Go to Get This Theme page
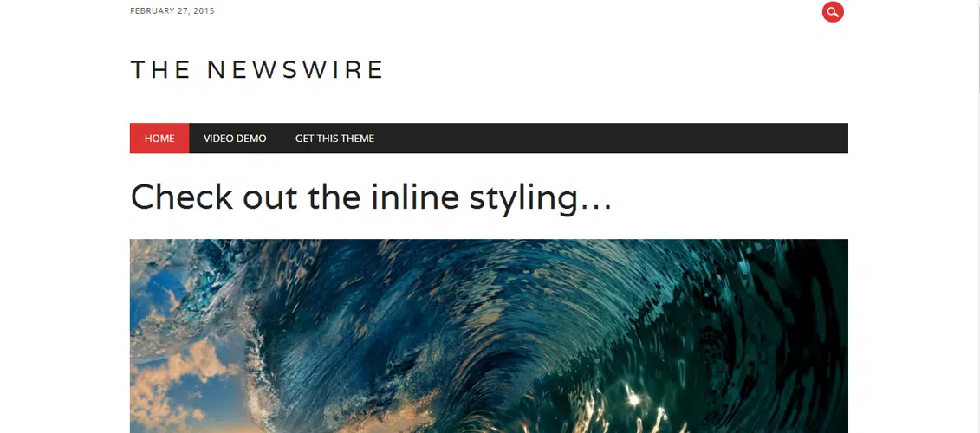The image size is (980, 433). (334, 138)
